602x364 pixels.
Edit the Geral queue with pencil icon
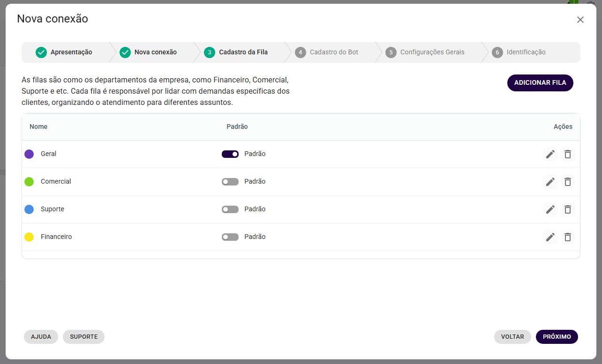tap(550, 154)
